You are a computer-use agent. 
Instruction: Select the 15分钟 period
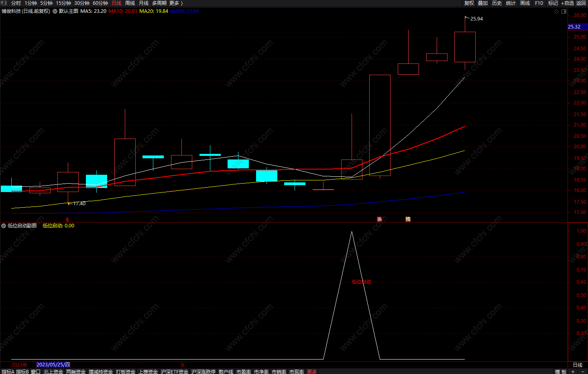point(63,3)
